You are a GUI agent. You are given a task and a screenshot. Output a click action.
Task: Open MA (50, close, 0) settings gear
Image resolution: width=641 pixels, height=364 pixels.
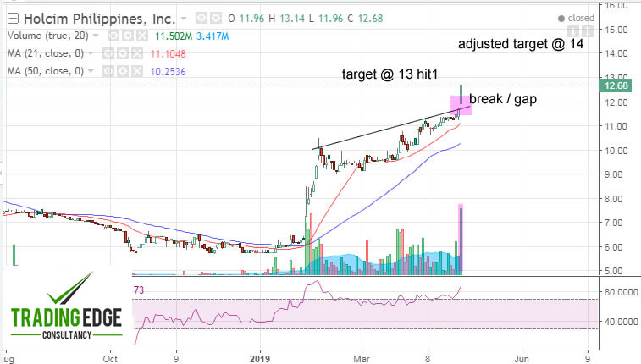tap(123, 71)
